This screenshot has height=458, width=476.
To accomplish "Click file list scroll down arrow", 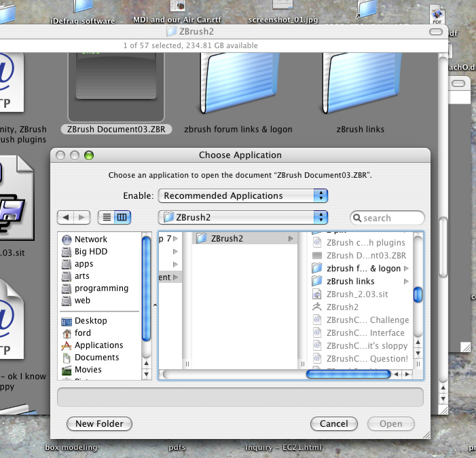I will tap(418, 354).
